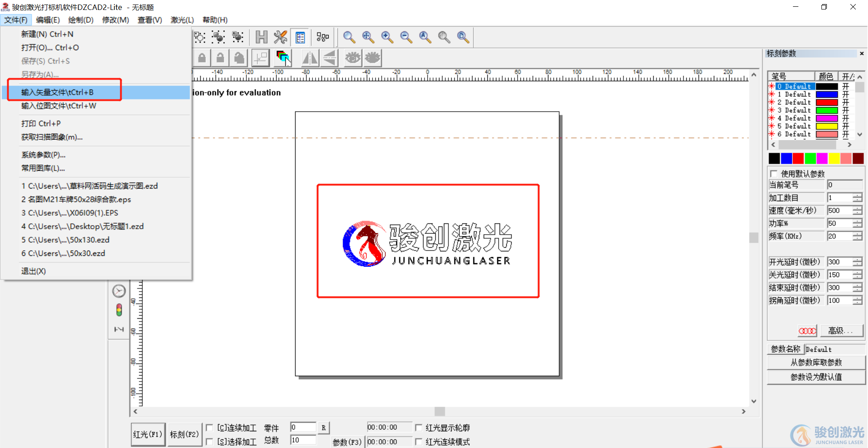This screenshot has height=448, width=868.
Task: Check the 使用默认参数 checkbox
Action: coord(774,174)
